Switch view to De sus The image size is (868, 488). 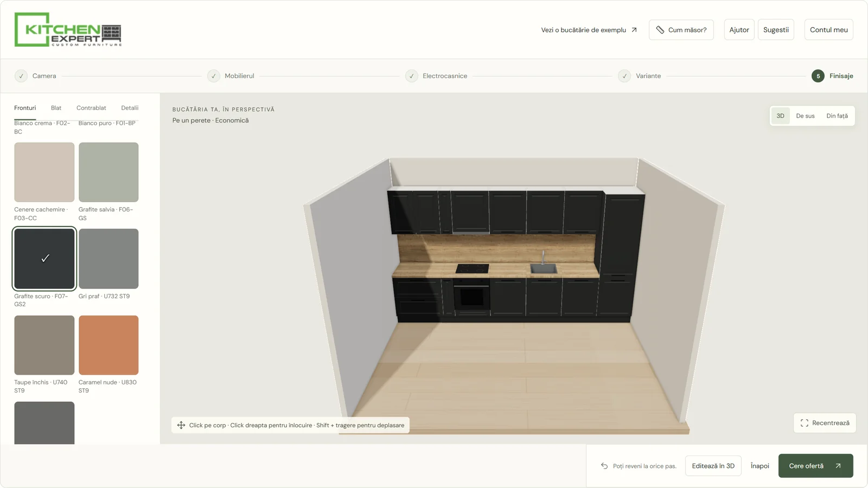(805, 116)
